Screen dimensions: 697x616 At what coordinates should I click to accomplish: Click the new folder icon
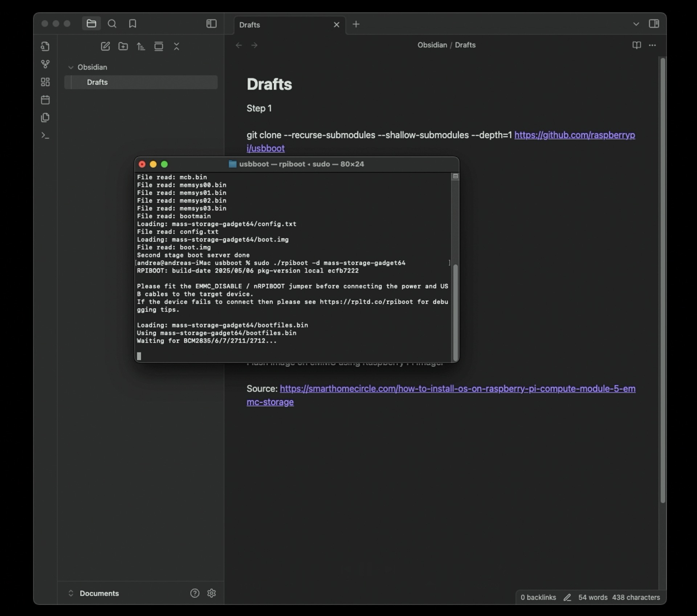click(x=123, y=46)
